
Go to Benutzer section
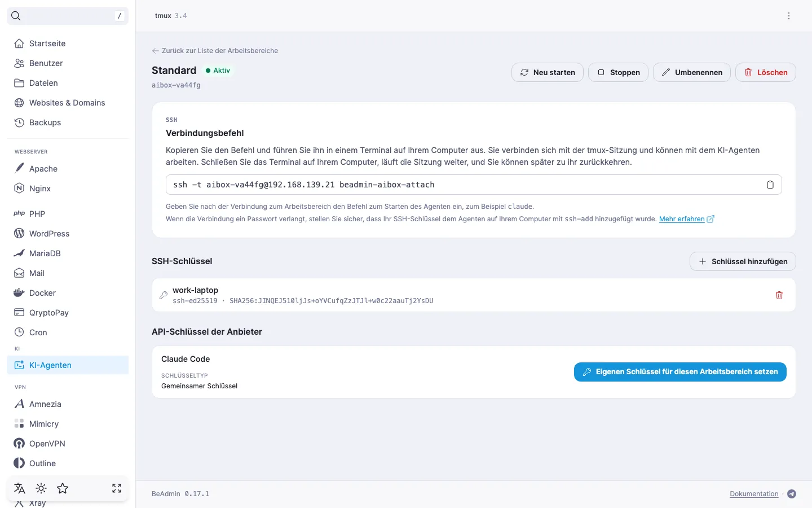(68, 63)
